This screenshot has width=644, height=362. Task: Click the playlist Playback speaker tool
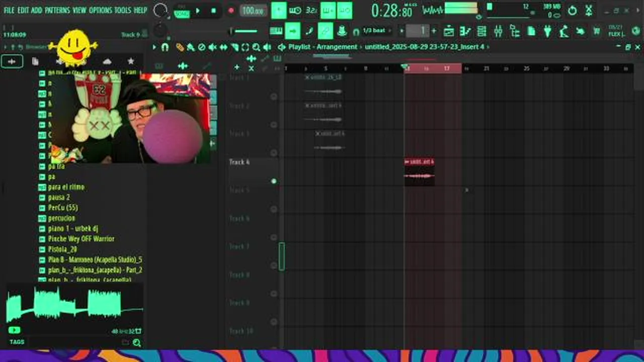point(267,47)
